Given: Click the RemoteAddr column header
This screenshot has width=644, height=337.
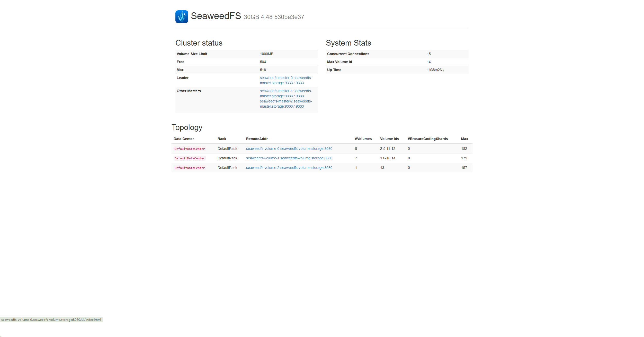Looking at the screenshot, I should click(257, 139).
